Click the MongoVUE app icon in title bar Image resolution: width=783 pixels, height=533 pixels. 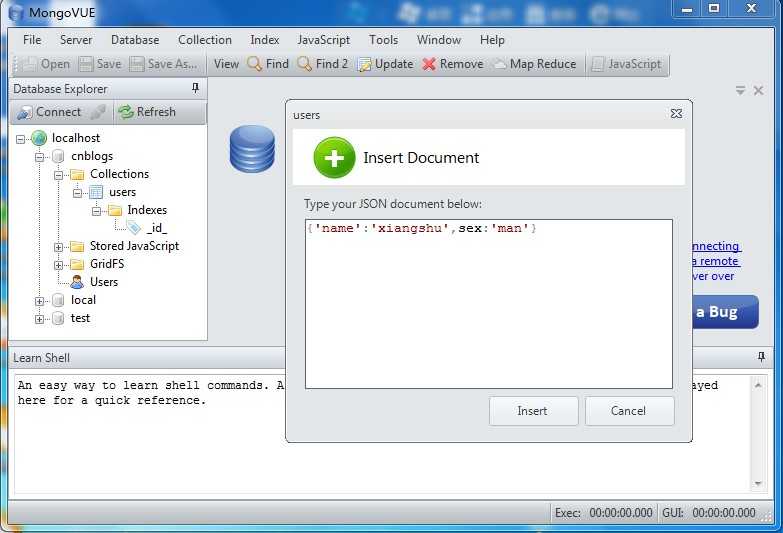(16, 12)
